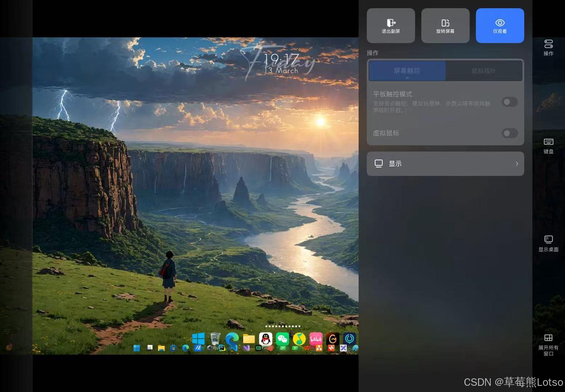The height and width of the screenshot is (392, 565).
Task: Enable the 平板触控模式 switch
Action: pos(510,102)
